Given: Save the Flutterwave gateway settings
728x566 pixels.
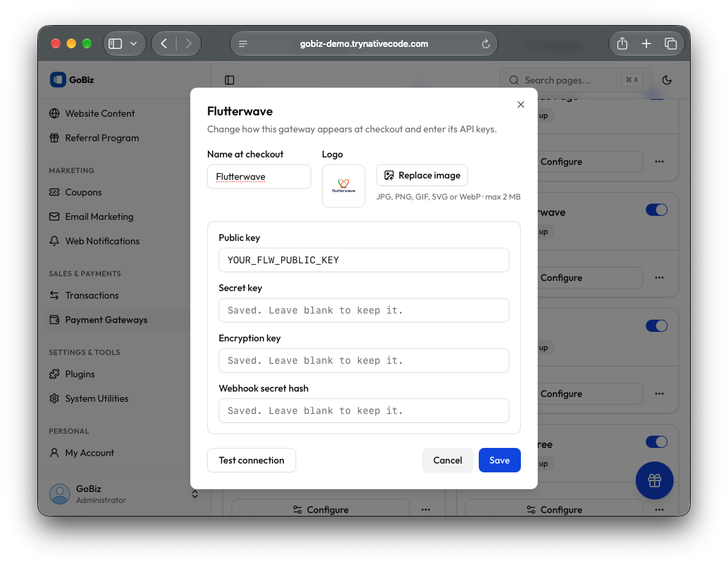Looking at the screenshot, I should click(500, 460).
